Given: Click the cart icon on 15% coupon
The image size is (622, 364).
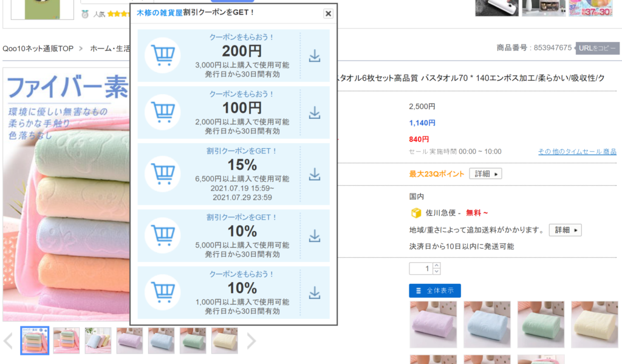Looking at the screenshot, I should (162, 174).
